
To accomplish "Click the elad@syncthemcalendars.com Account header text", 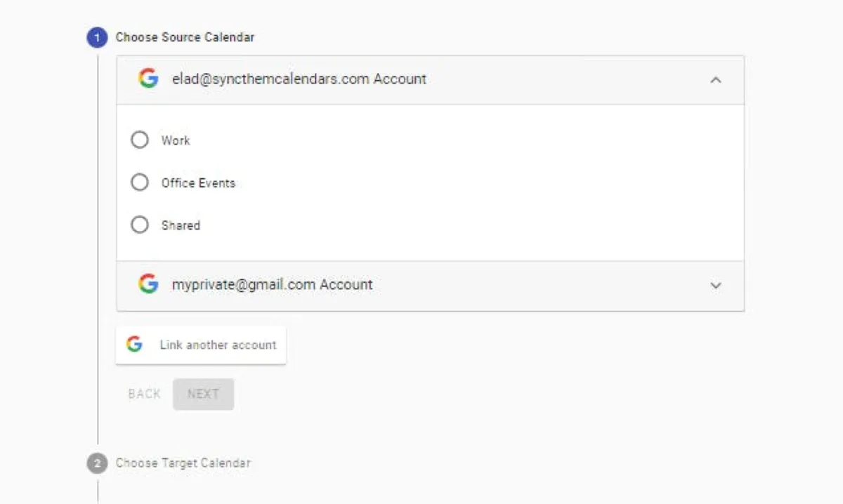I will point(299,79).
